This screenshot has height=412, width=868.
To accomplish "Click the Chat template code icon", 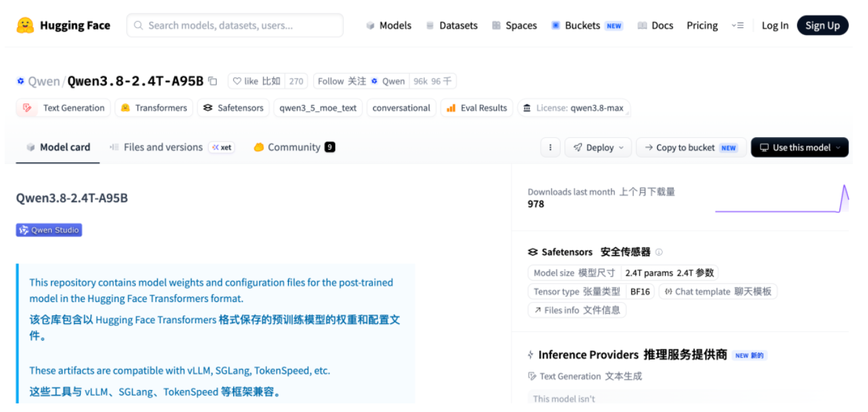I will [669, 291].
